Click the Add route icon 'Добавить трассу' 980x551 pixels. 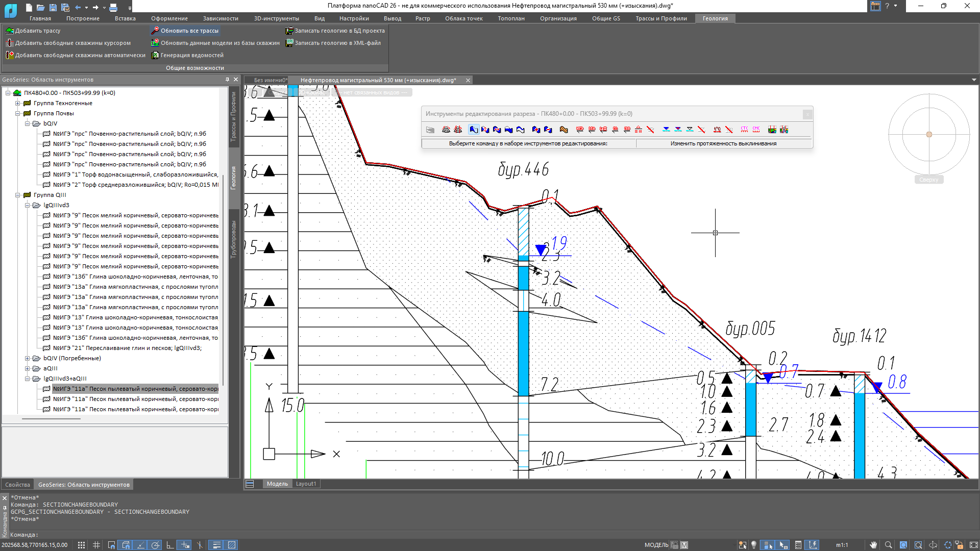click(x=10, y=31)
